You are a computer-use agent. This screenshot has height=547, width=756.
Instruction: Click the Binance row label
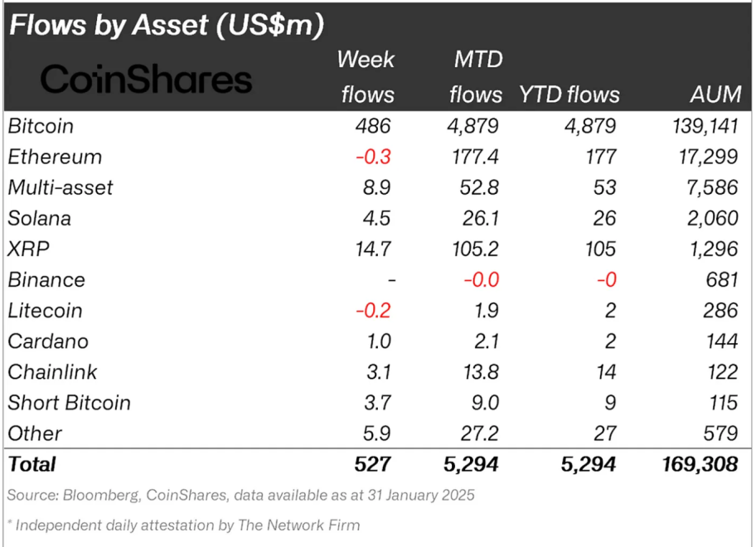[x=46, y=279]
